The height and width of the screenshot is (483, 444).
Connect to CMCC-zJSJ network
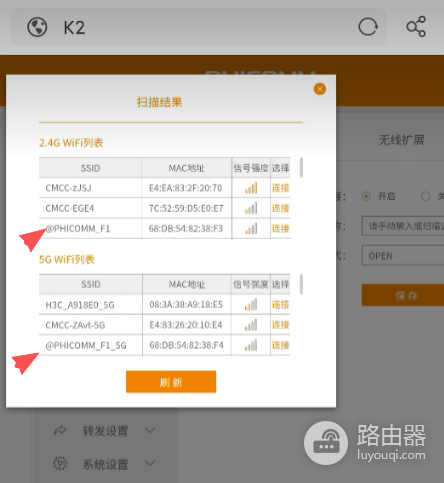pos(280,188)
